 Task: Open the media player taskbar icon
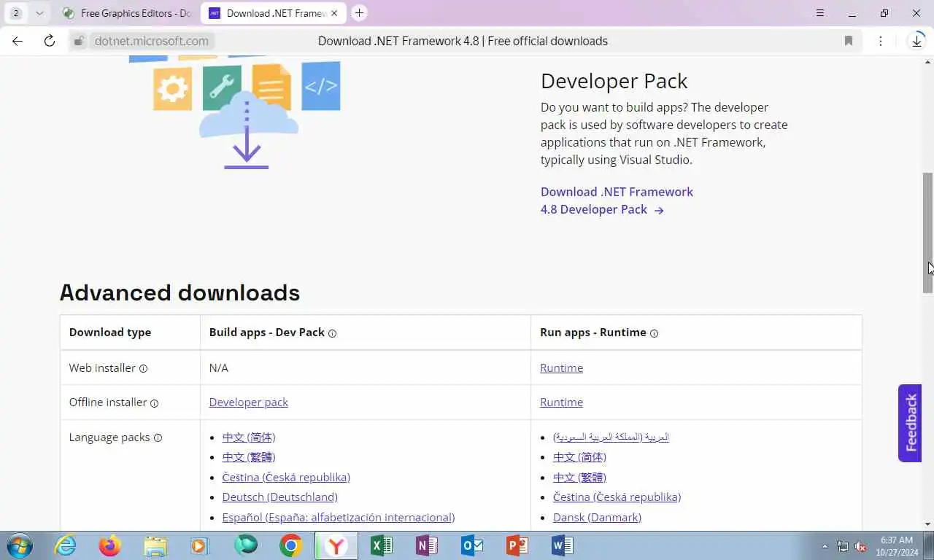pyautogui.click(x=200, y=545)
